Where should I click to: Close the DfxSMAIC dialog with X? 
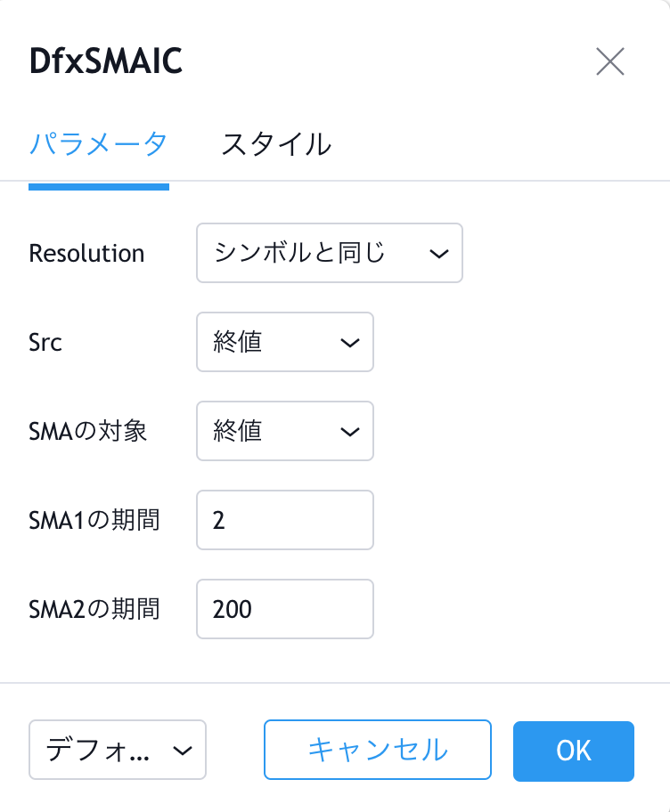(610, 61)
